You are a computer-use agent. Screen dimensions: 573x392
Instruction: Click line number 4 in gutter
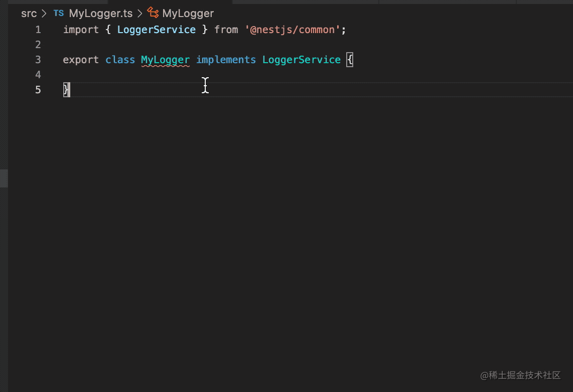click(38, 75)
